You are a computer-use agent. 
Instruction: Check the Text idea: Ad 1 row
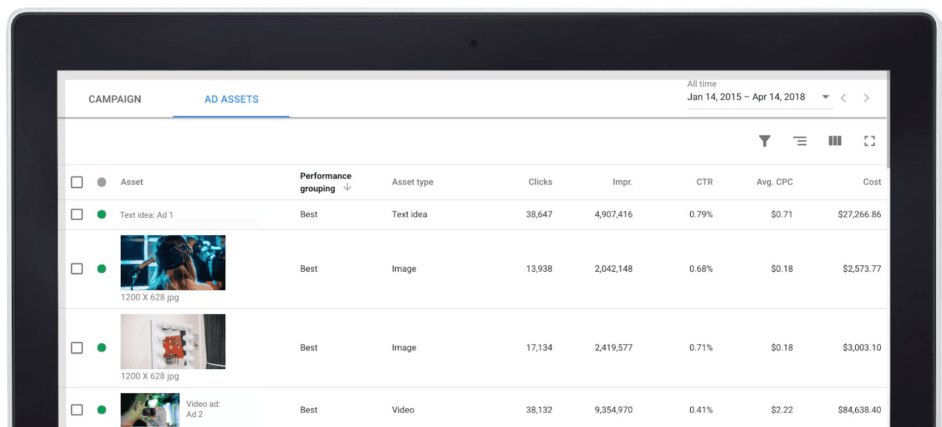pyautogui.click(x=77, y=214)
